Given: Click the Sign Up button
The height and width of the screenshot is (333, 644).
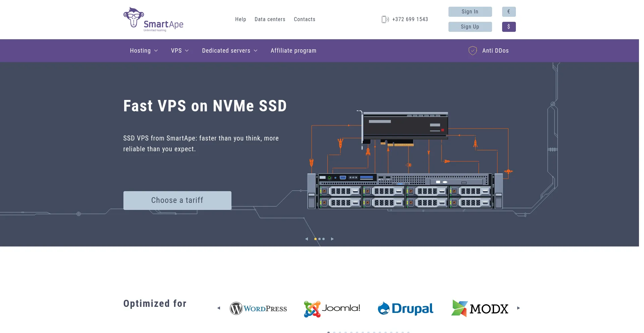Looking at the screenshot, I should 470,27.
